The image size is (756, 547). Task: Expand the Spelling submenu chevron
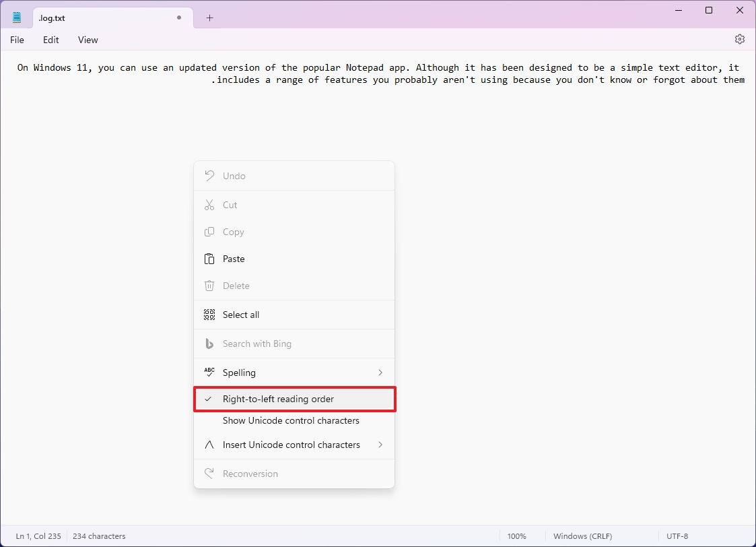coord(380,372)
